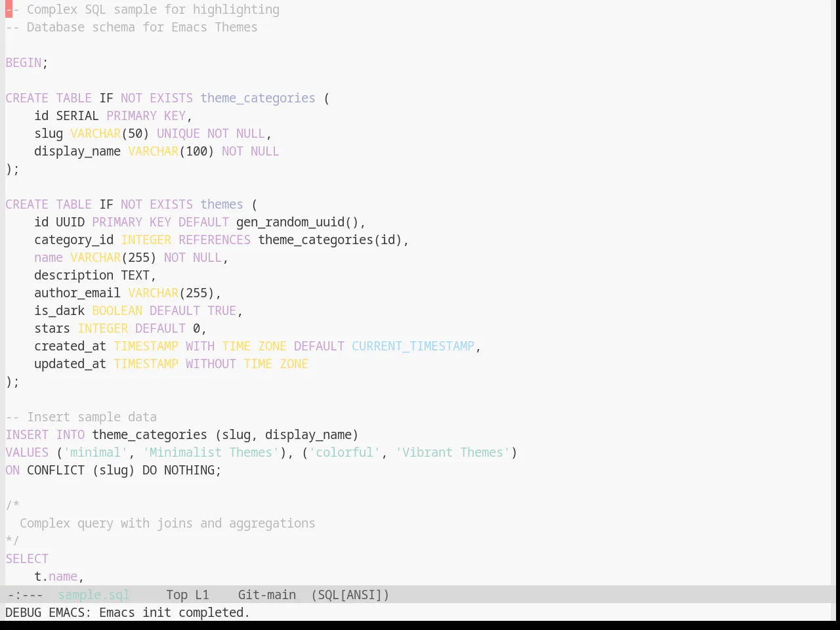Click CONFLICT in the ON CONFLICT line
This screenshot has height=630, width=840.
click(56, 470)
